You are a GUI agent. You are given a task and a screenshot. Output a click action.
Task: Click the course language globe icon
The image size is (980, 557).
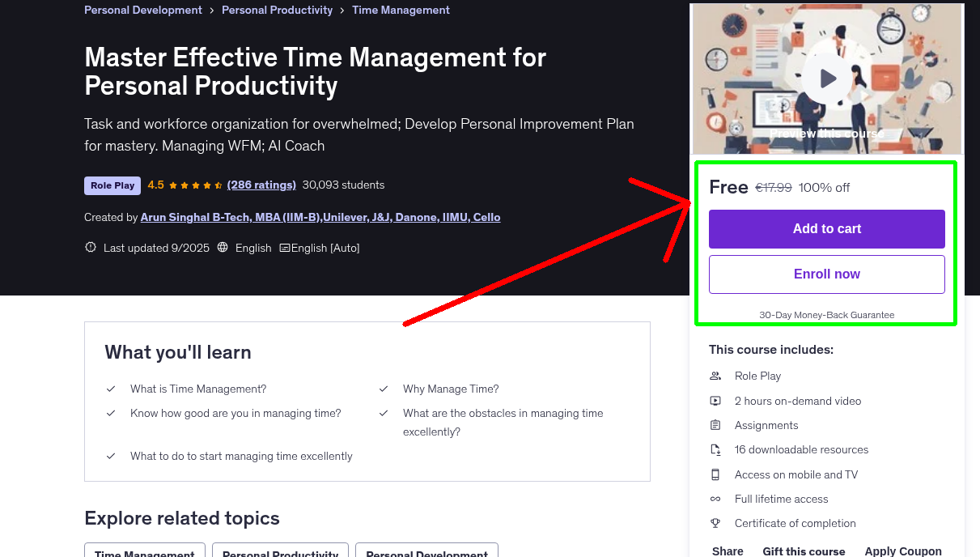[x=223, y=247]
